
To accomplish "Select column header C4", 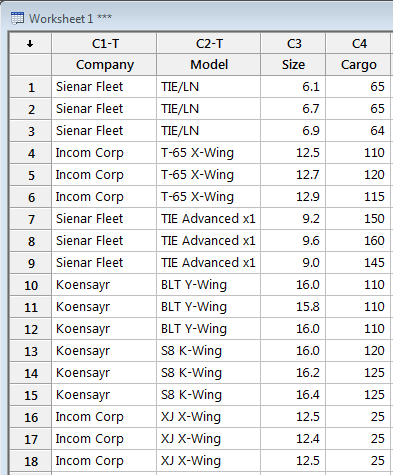I will coord(358,43).
